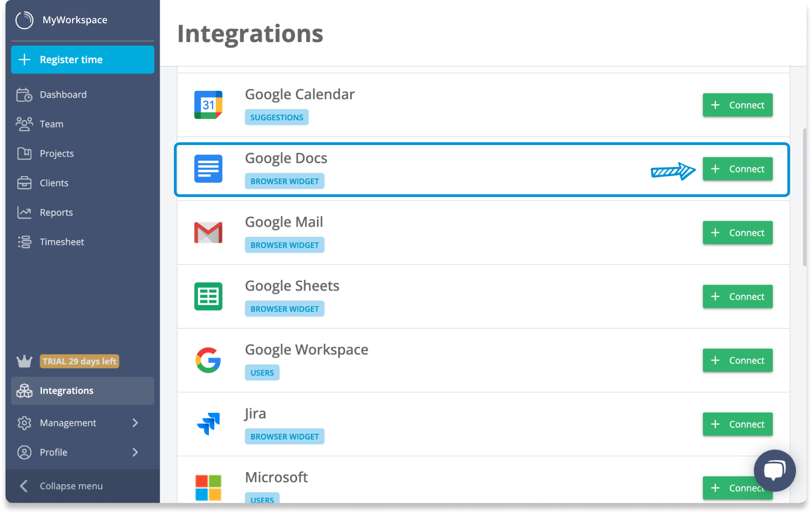The image size is (812, 514).
Task: Click the Google Mail title text
Action: click(284, 222)
